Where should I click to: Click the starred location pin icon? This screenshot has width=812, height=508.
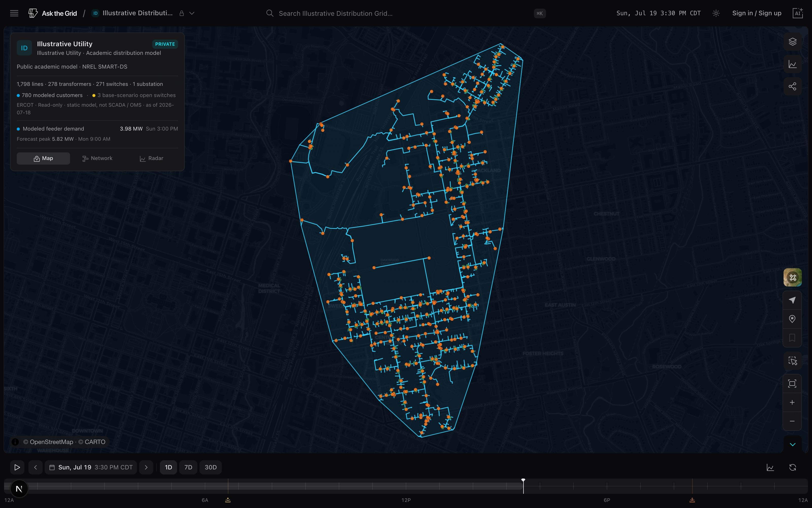click(x=792, y=319)
